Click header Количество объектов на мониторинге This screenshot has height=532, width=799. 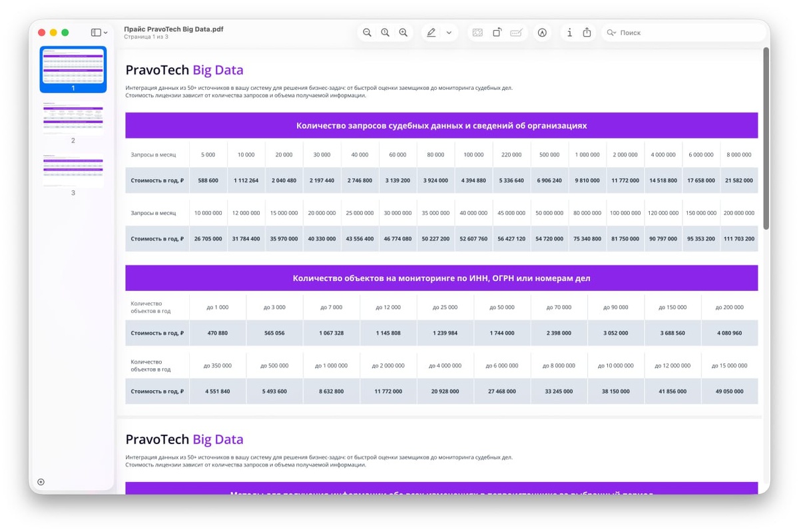point(441,278)
